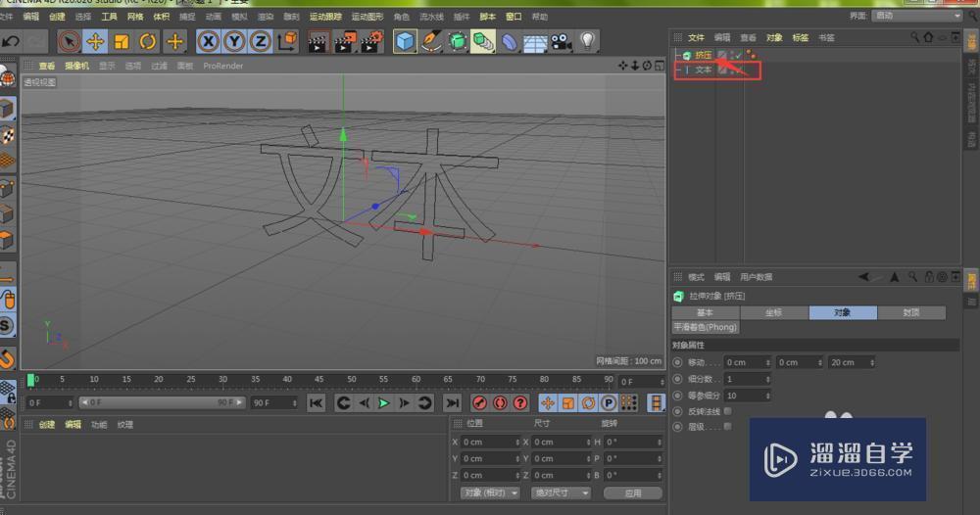Image resolution: width=980 pixels, height=515 pixels.
Task: Open the spline pen tool
Action: coord(430,41)
